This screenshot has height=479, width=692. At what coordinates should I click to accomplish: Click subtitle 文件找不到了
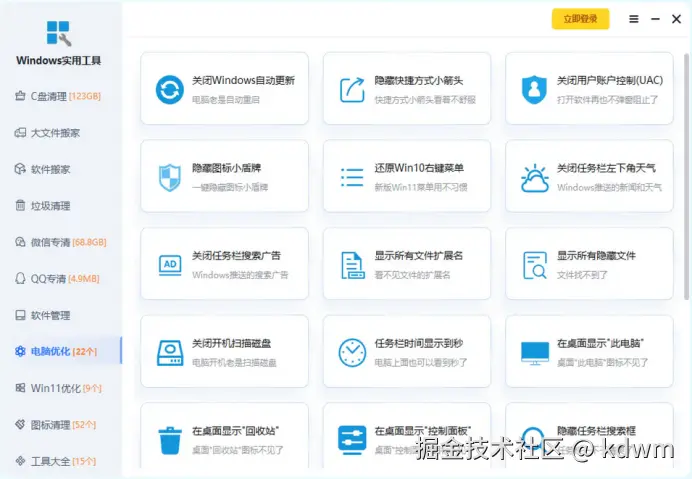[x=582, y=275]
